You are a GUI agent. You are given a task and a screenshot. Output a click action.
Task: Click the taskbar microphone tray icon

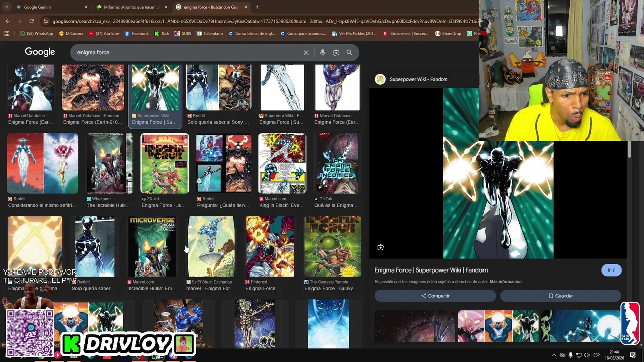click(x=571, y=355)
